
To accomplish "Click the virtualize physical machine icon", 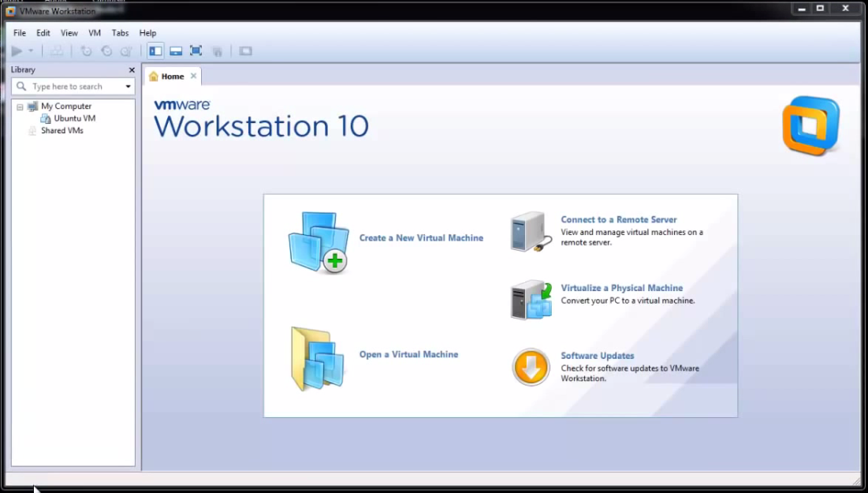I will tap(531, 300).
